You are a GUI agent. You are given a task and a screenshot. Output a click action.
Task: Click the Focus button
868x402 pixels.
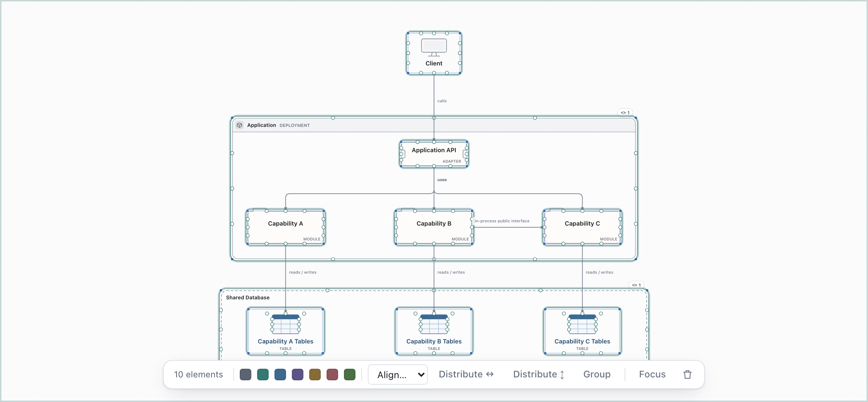(x=652, y=375)
